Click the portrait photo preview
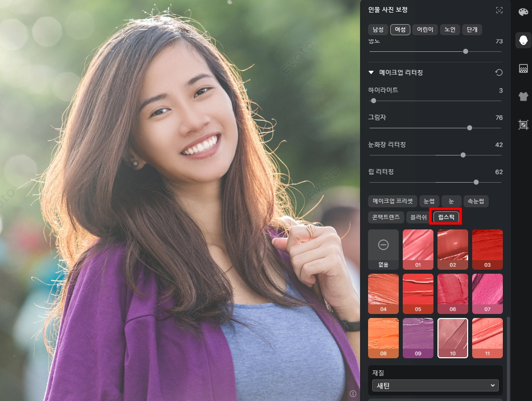This screenshot has height=401, width=532. click(180, 200)
